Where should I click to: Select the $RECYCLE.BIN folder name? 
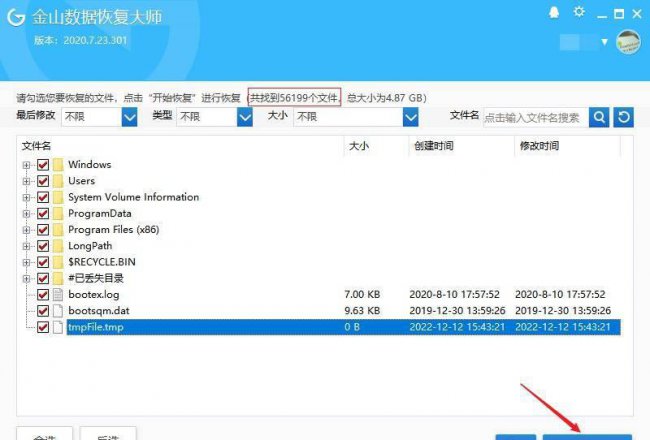point(102,262)
